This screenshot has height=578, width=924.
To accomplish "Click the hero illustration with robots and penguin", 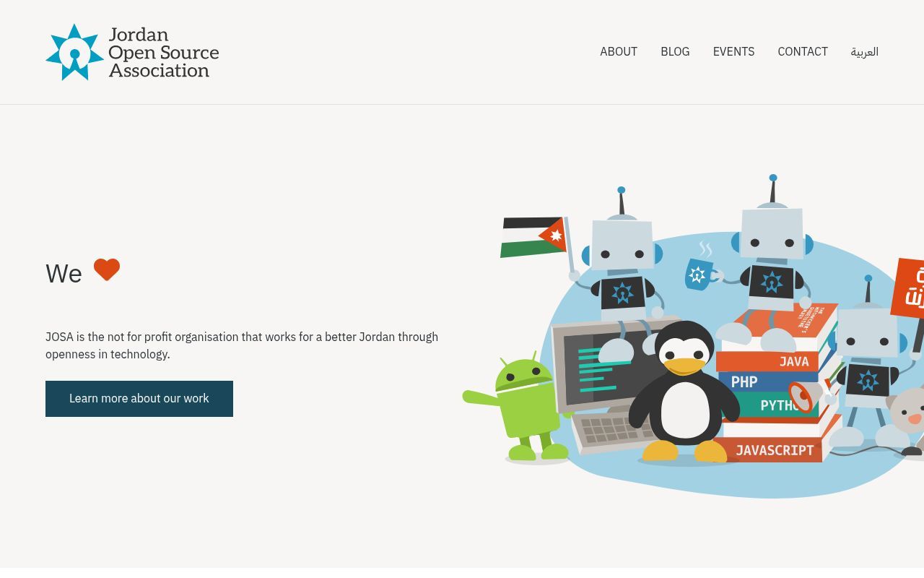I will point(693,336).
